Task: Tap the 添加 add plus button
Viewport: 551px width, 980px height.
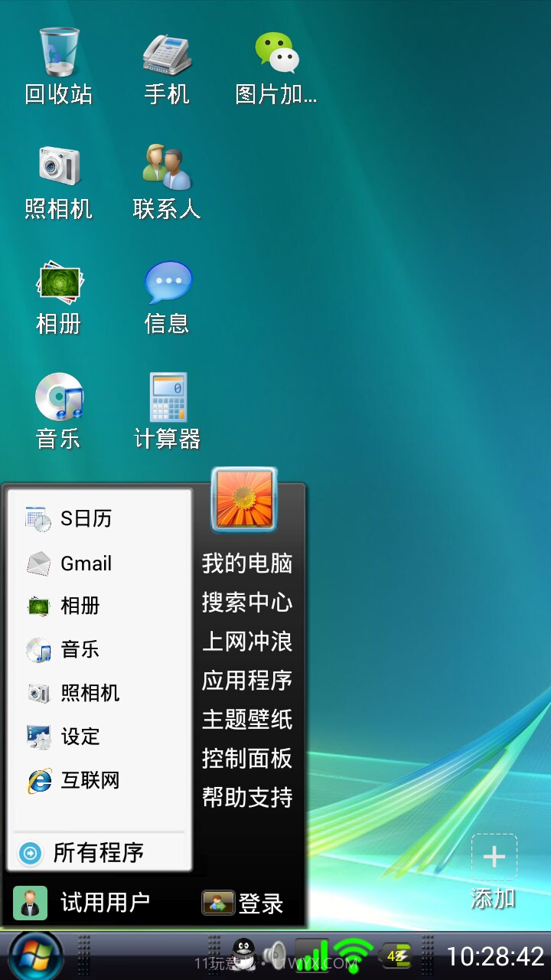Action: (494, 872)
